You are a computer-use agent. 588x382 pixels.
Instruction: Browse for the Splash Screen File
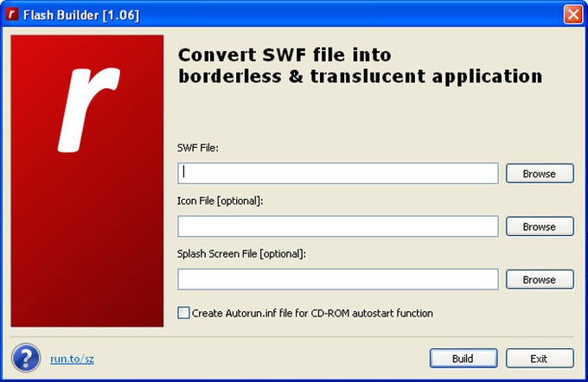540,279
